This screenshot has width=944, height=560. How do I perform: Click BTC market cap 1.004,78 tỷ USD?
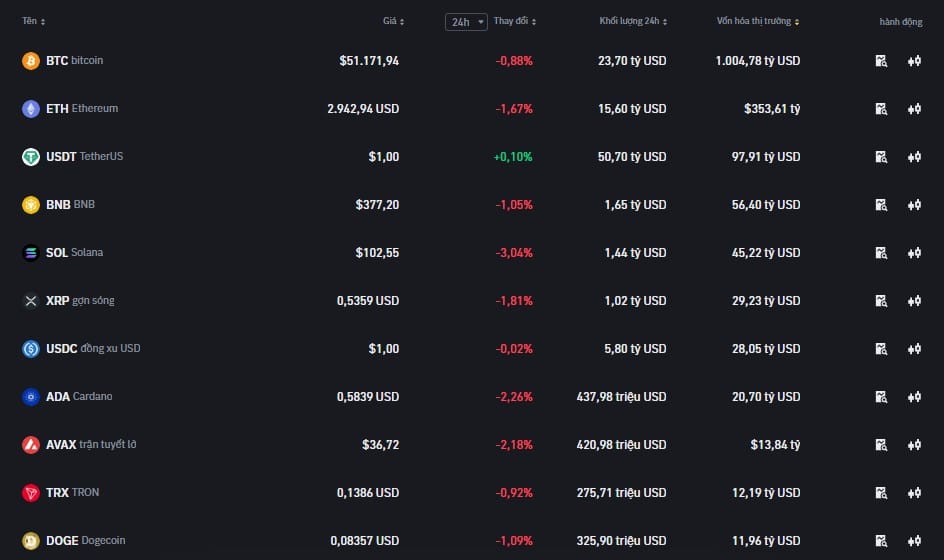pyautogui.click(x=758, y=61)
